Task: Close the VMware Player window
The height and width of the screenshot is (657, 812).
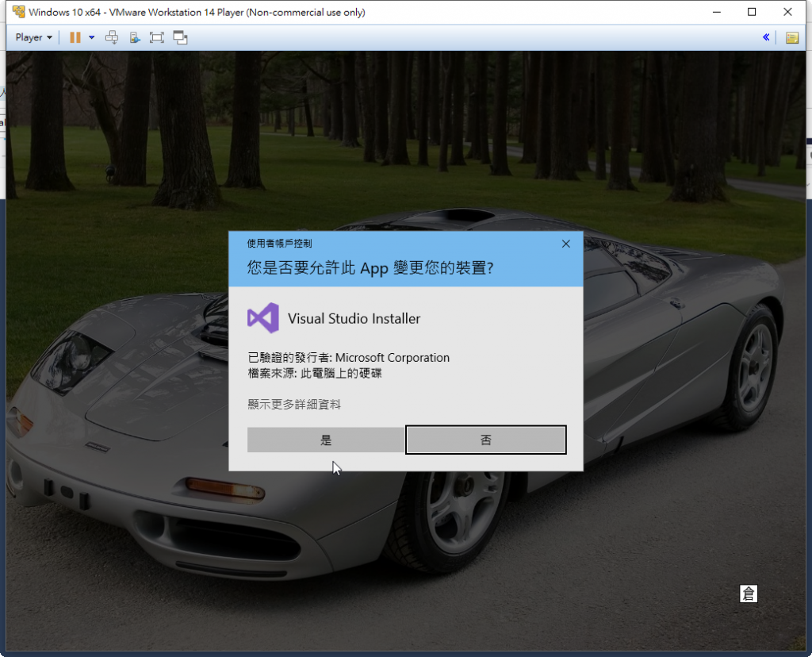Action: [787, 12]
